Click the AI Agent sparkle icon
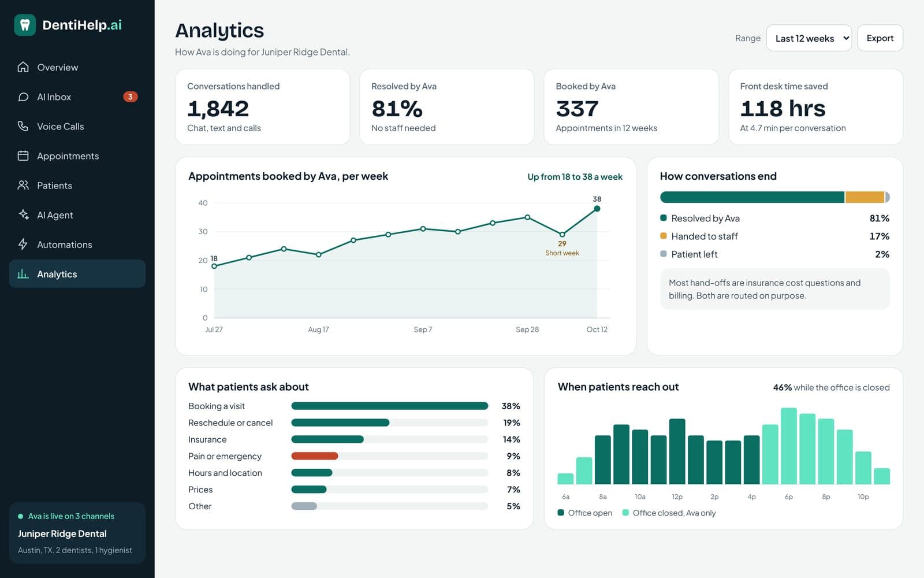This screenshot has width=924, height=578. (x=23, y=214)
